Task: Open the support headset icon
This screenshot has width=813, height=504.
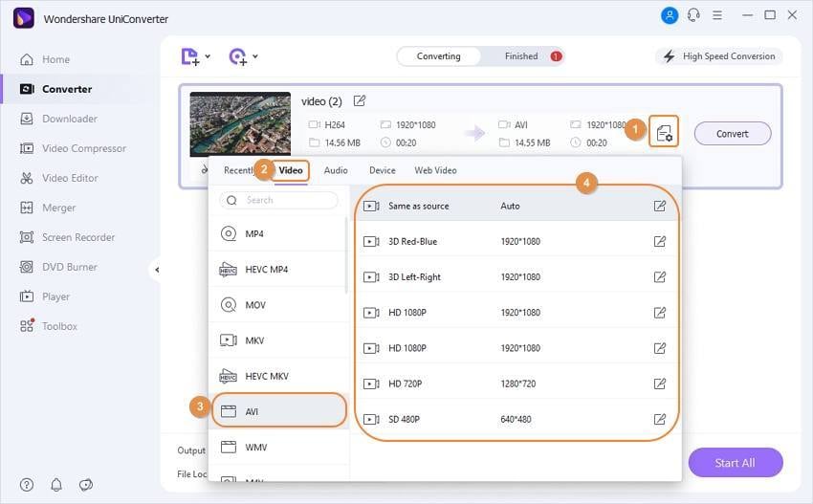Action: 693,15
